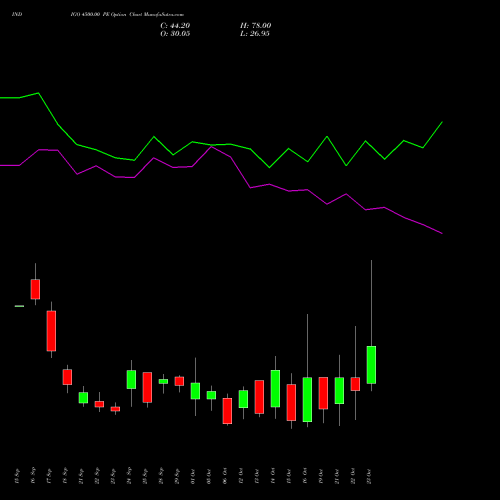The height and width of the screenshot is (500, 500).
Task: Select the 15 Sep date label
Action: pyautogui.click(x=17, y=476)
